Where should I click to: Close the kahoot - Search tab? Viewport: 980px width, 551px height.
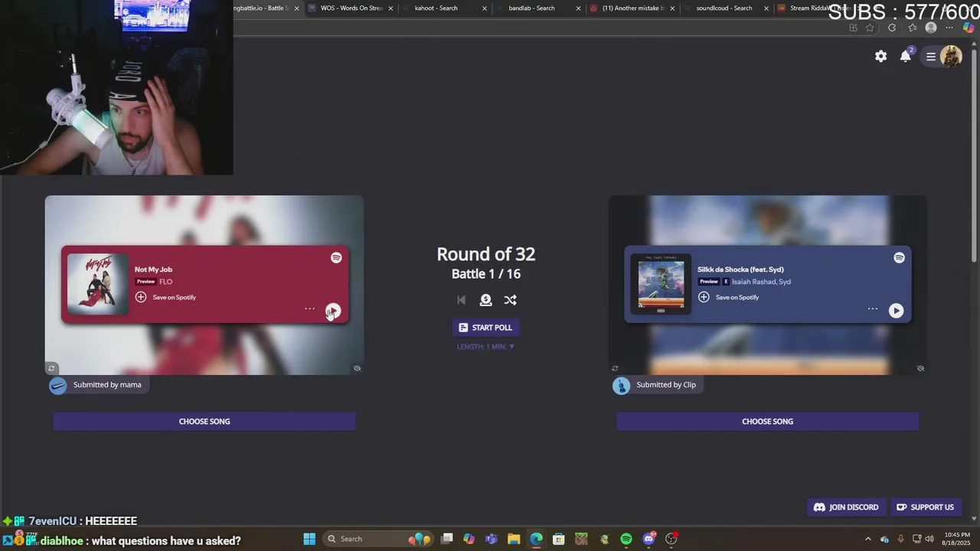pyautogui.click(x=485, y=8)
